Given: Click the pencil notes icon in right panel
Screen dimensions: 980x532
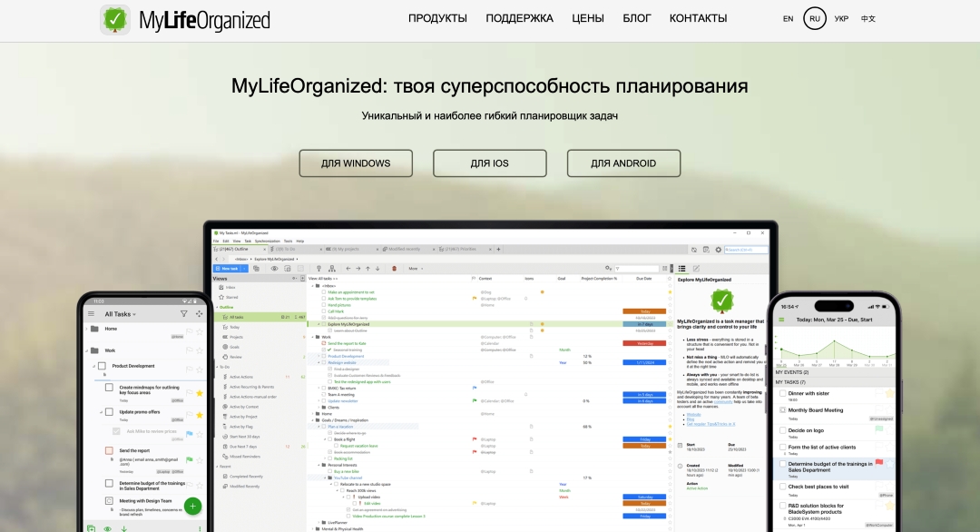Looking at the screenshot, I should point(696,268).
